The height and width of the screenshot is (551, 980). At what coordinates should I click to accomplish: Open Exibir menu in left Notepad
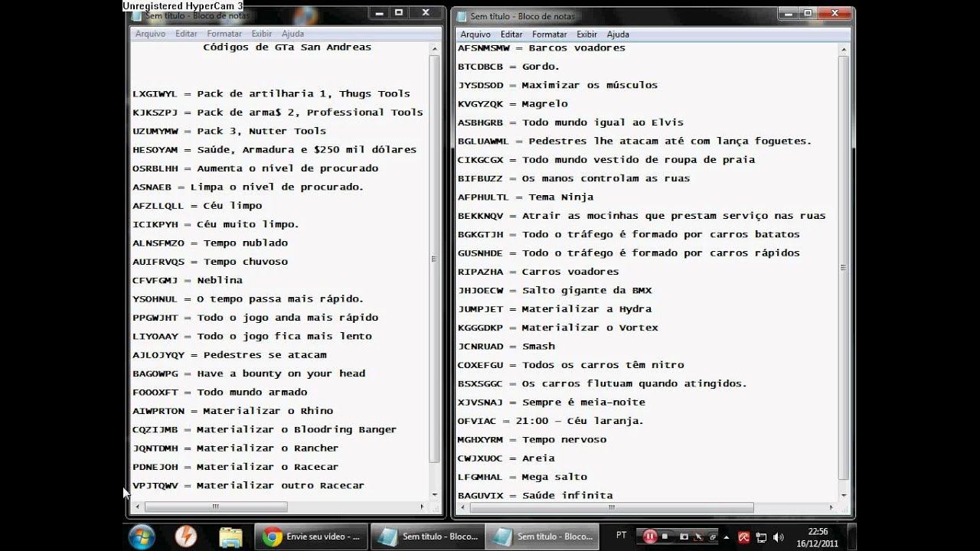pos(262,34)
